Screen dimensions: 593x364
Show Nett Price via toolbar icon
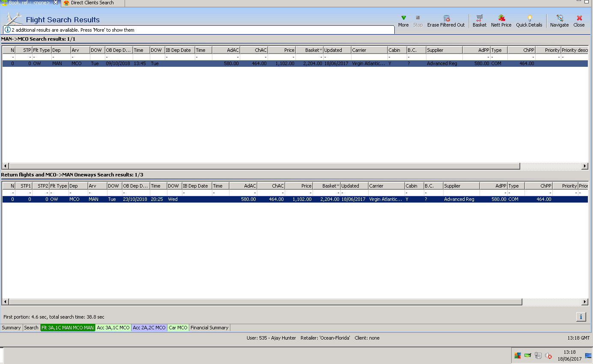tap(502, 18)
